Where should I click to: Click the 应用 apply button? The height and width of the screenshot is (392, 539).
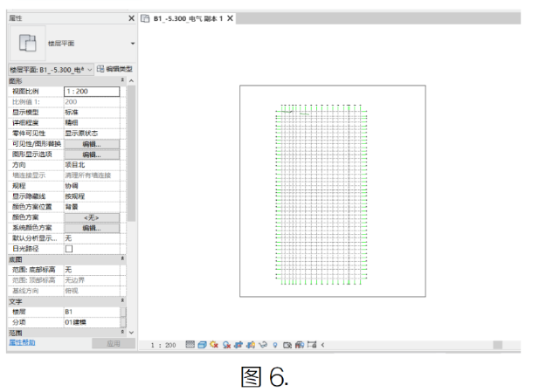(114, 344)
